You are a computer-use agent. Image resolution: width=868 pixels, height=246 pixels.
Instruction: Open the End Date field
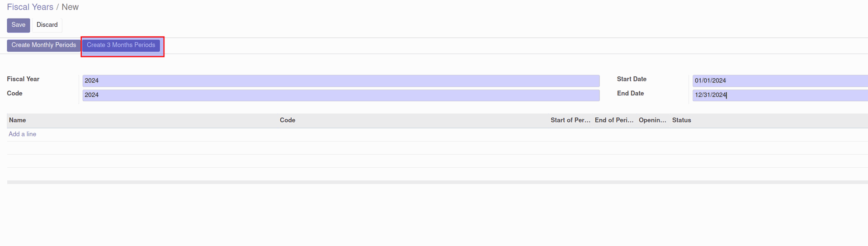780,95
